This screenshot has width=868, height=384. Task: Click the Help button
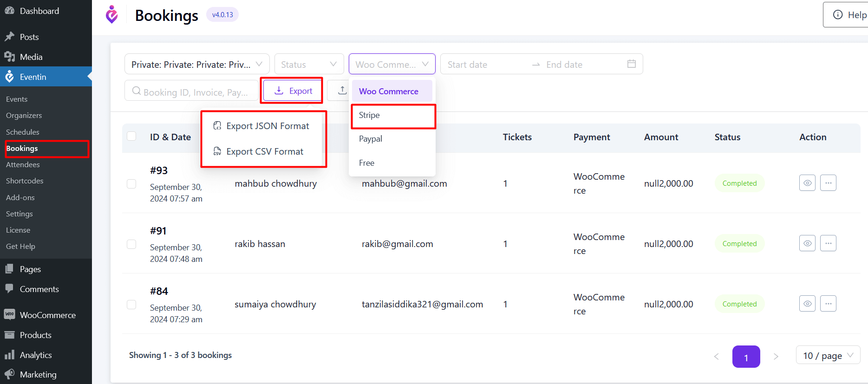pyautogui.click(x=846, y=15)
